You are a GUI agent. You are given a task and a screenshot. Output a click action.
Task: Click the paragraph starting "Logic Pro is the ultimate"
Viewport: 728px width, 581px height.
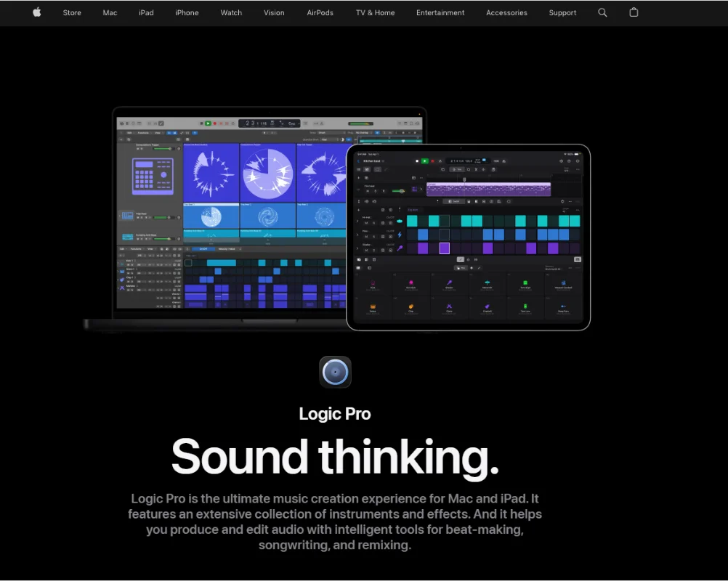tap(335, 521)
